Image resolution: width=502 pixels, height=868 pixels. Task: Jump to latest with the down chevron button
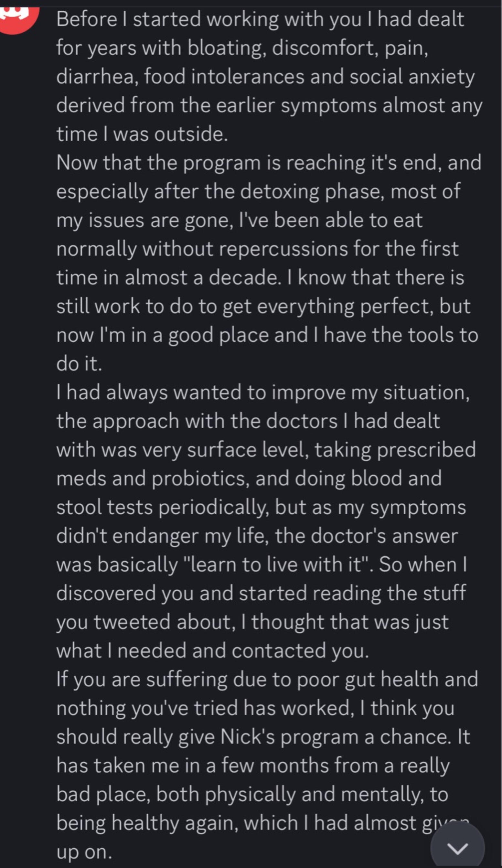pos(457,849)
